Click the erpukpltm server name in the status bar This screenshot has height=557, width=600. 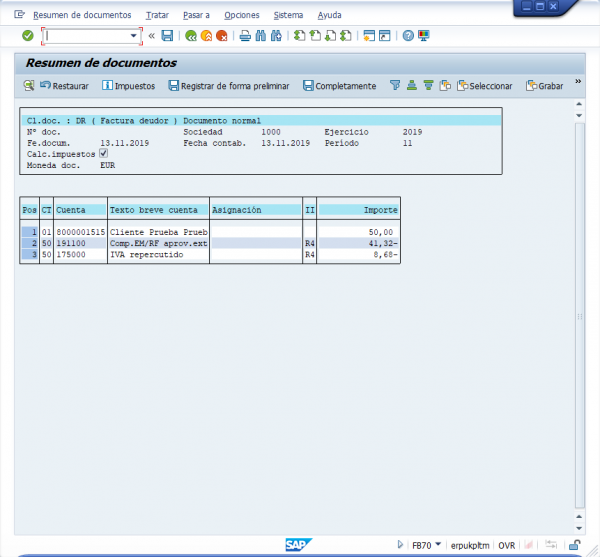470,545
